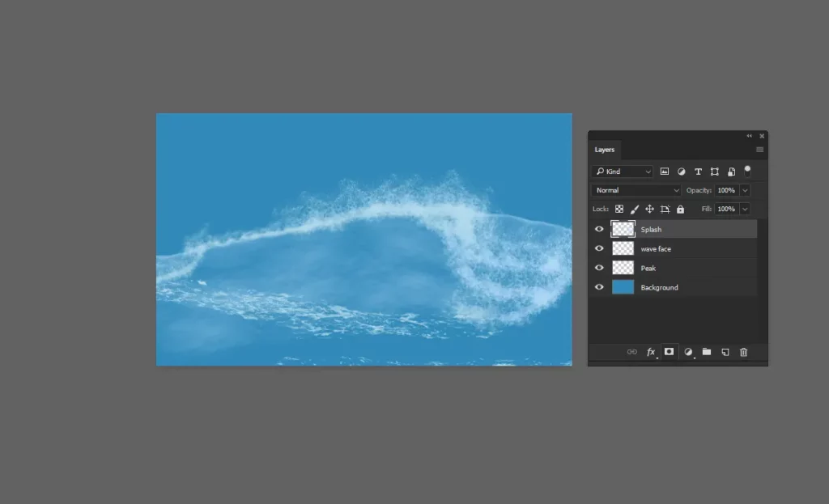Hide the Background layer
Screen dimensions: 829x504
coord(599,287)
